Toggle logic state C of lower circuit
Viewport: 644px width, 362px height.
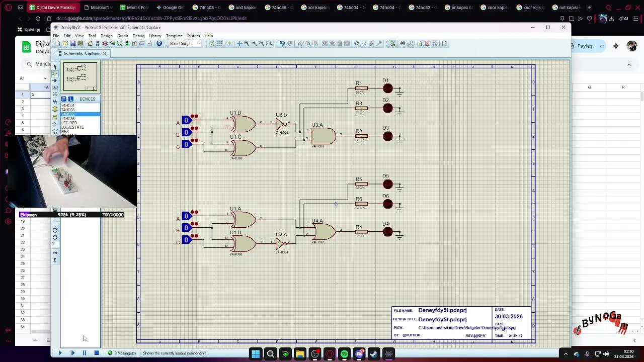[x=186, y=240]
